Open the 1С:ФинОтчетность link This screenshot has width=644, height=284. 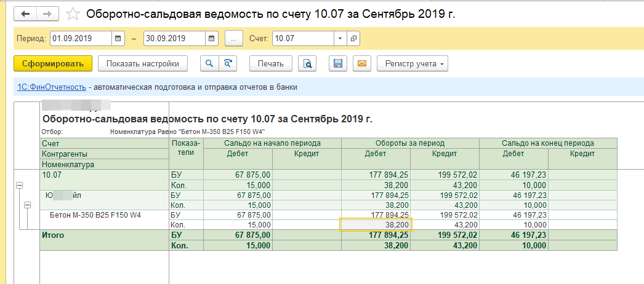click(51, 87)
